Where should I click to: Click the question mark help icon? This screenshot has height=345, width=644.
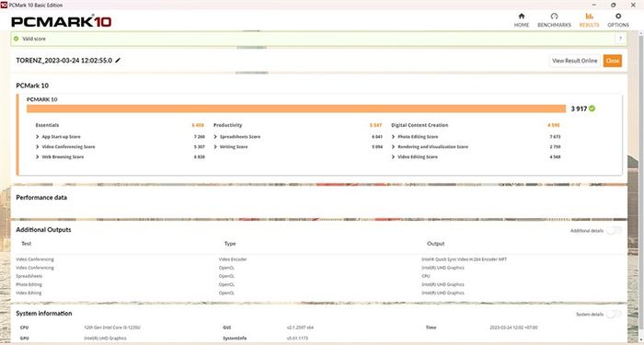click(x=620, y=39)
